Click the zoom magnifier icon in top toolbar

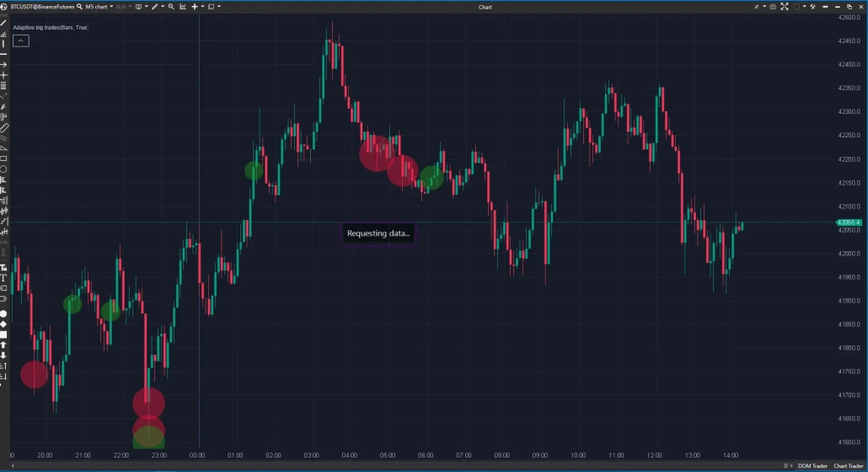[171, 7]
